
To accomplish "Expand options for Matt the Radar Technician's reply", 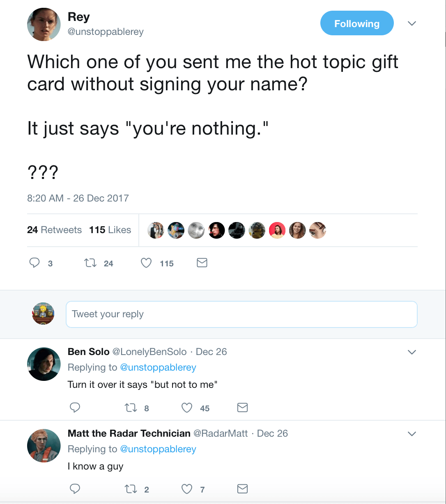I will click(x=412, y=434).
